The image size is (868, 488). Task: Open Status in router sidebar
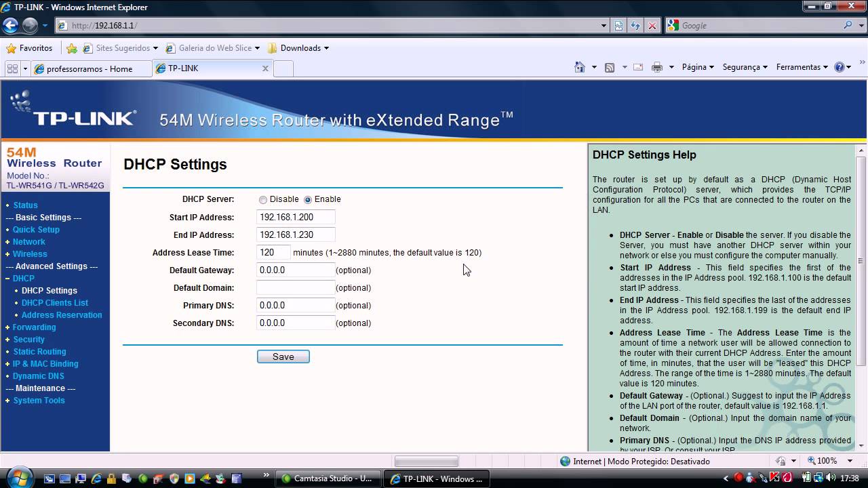tap(25, 205)
